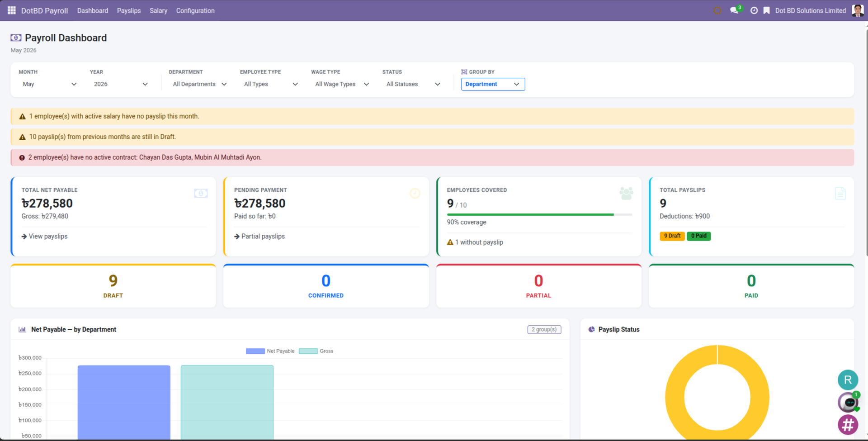The image size is (868, 441).
Task: Open the Payslips menu
Action: click(x=129, y=10)
